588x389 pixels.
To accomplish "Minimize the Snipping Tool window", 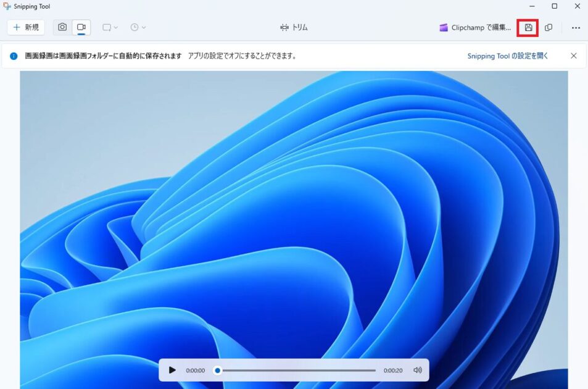I will point(532,6).
